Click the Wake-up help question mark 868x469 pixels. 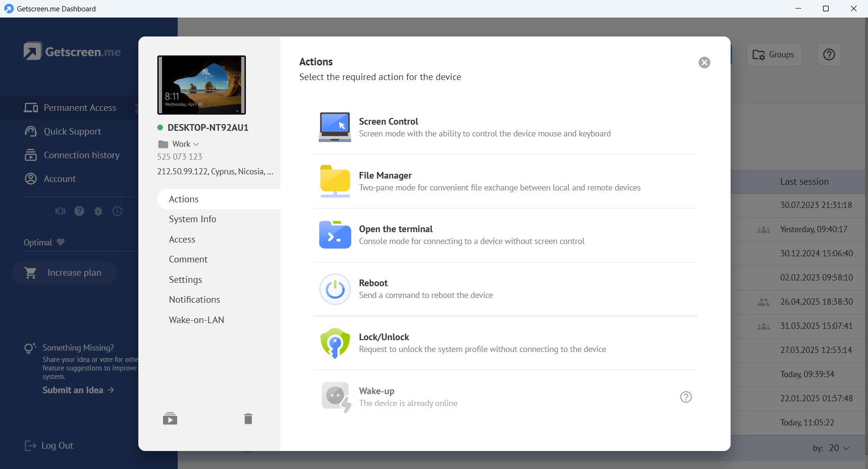pyautogui.click(x=686, y=397)
